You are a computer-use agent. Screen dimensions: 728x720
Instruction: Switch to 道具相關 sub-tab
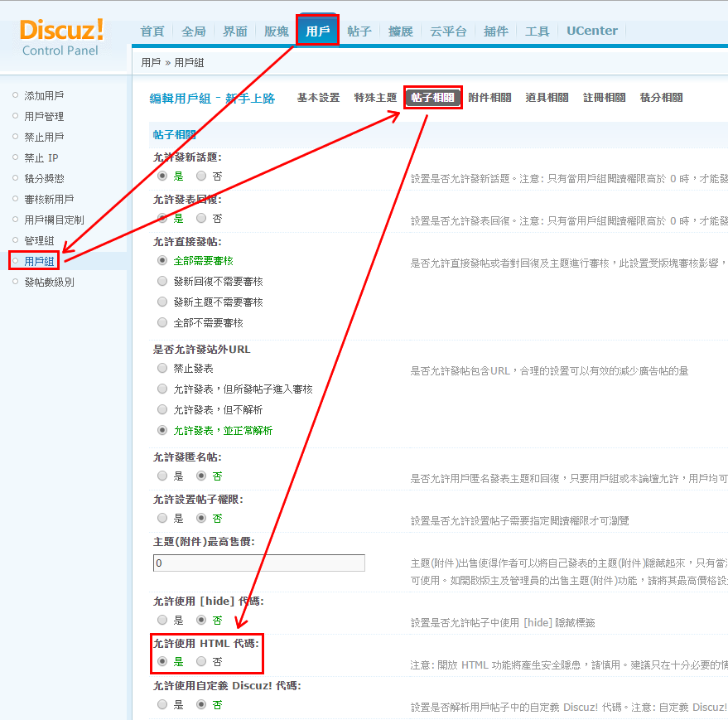[547, 98]
